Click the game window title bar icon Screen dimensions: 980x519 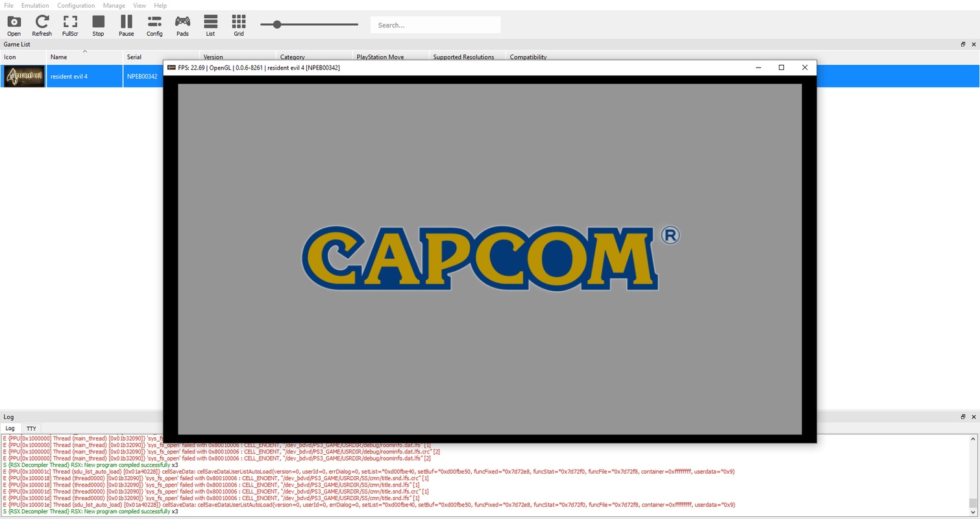[171, 67]
